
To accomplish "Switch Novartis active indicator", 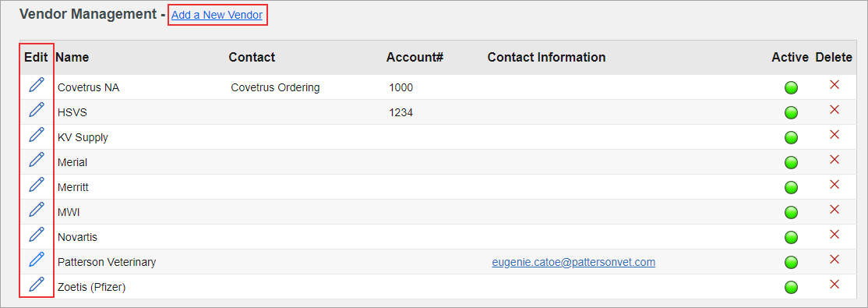I will point(791,237).
